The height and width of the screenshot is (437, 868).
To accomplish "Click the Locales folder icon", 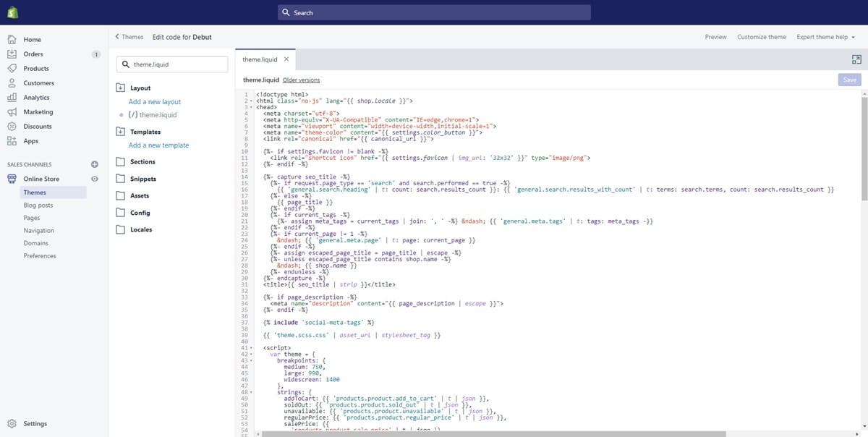I will pyautogui.click(x=121, y=229).
